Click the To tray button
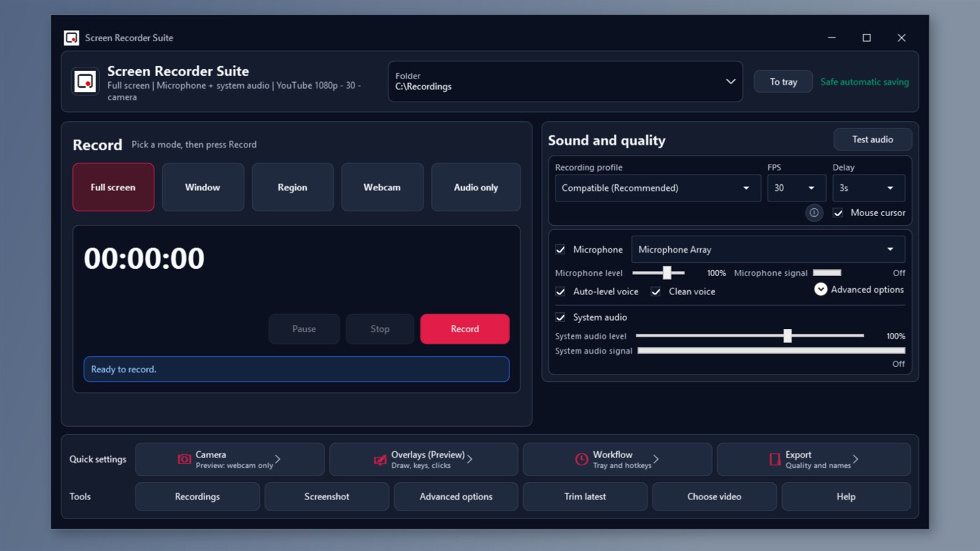 coord(783,81)
